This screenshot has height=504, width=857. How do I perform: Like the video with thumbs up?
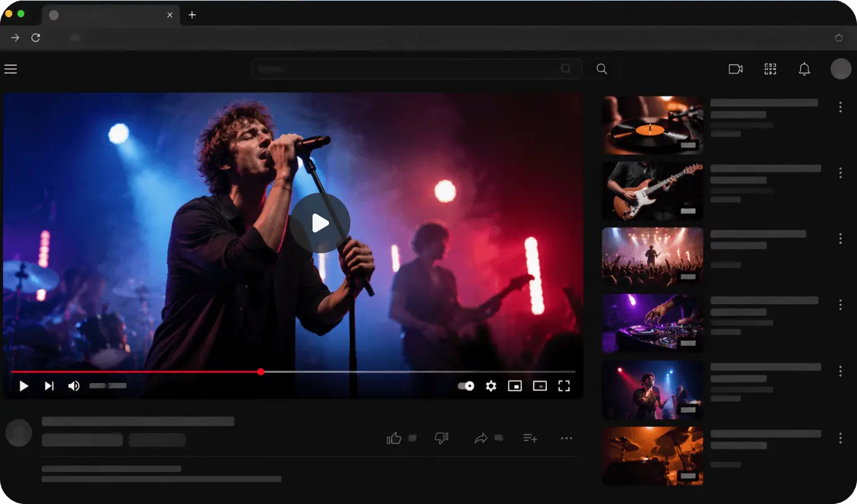click(394, 438)
